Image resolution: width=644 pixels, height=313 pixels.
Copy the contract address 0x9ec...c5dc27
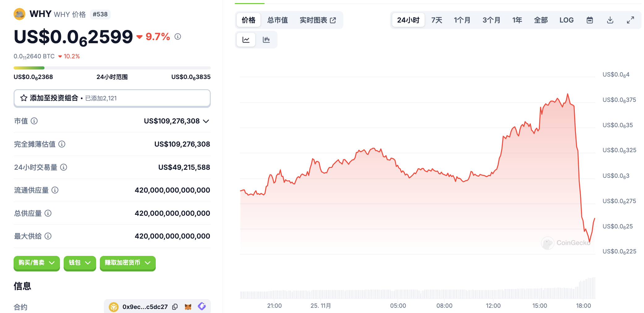(x=175, y=307)
